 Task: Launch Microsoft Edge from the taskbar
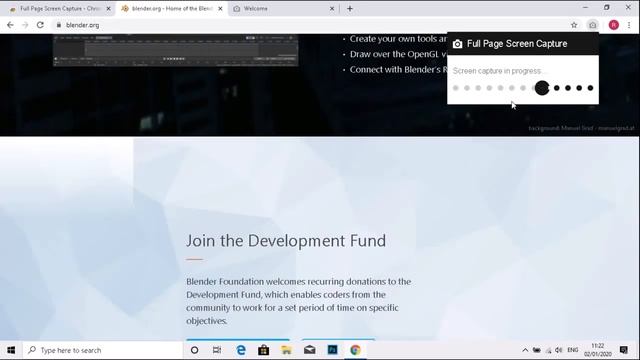tap(241, 350)
